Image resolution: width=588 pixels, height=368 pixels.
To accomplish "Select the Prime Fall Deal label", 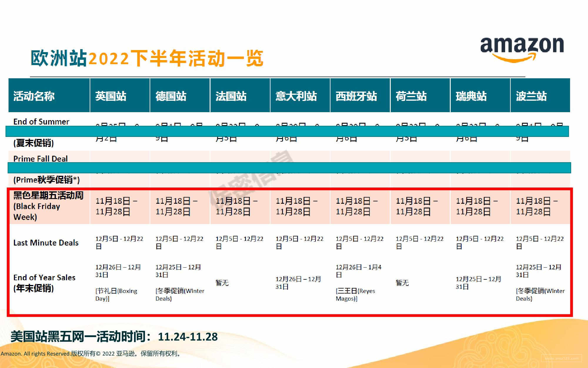I will [41, 158].
